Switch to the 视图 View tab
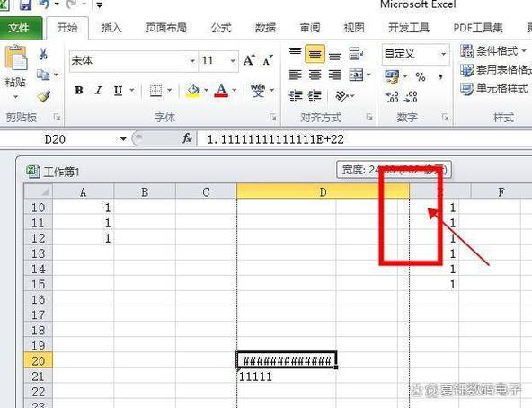 click(354, 28)
